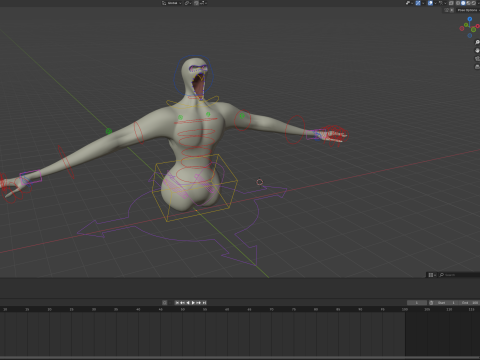Open the Global transform orientation dropdown
Viewport: 480px width, 360px height.
pyautogui.click(x=172, y=3)
